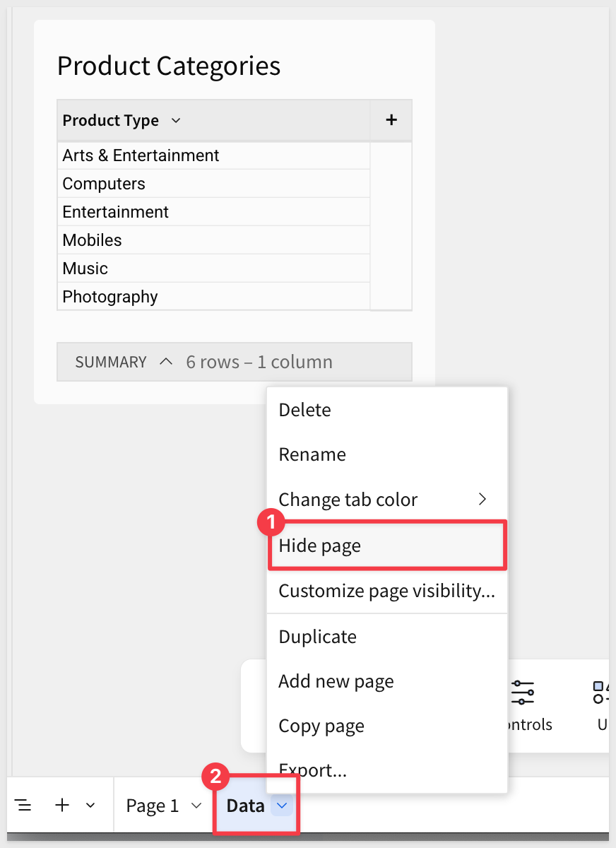The height and width of the screenshot is (848, 616).
Task: Select Hide page menu option
Action: [320, 546]
